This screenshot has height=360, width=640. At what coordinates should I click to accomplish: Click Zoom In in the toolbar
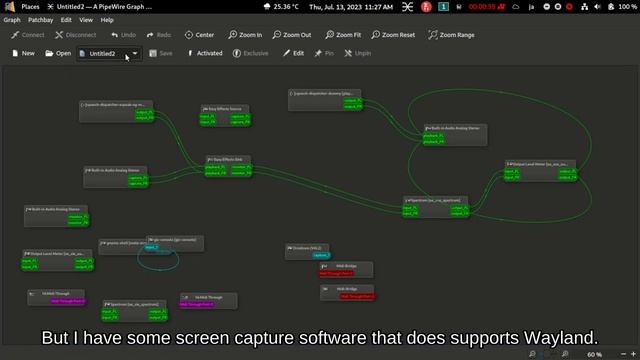tap(245, 35)
